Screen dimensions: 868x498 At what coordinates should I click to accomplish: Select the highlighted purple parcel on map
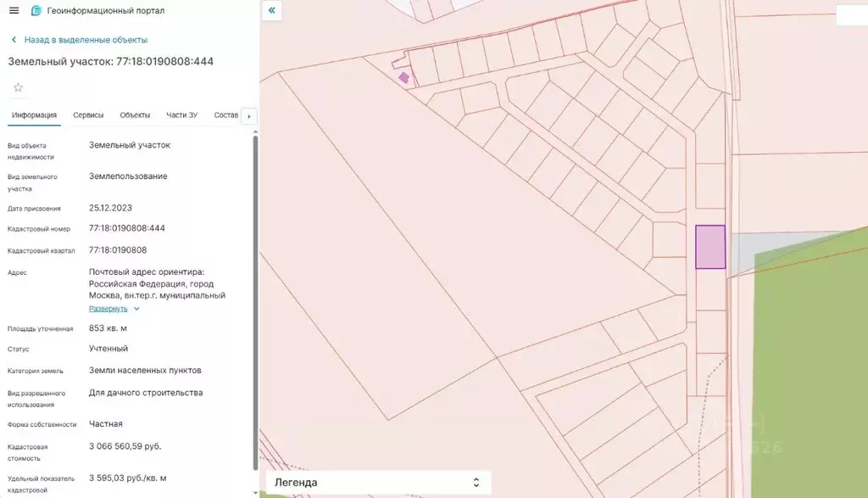pyautogui.click(x=710, y=247)
